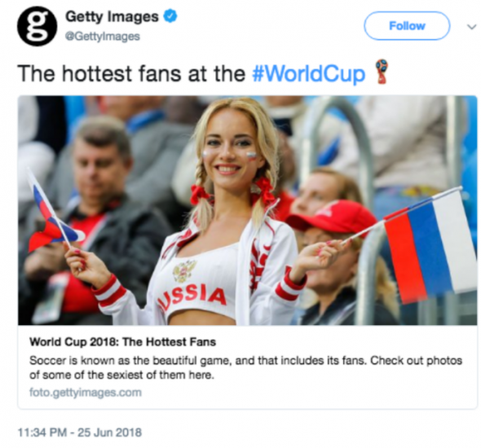Open the Russia fan photo preview
Image resolution: width=481 pixels, height=448 pixels.
[247, 210]
